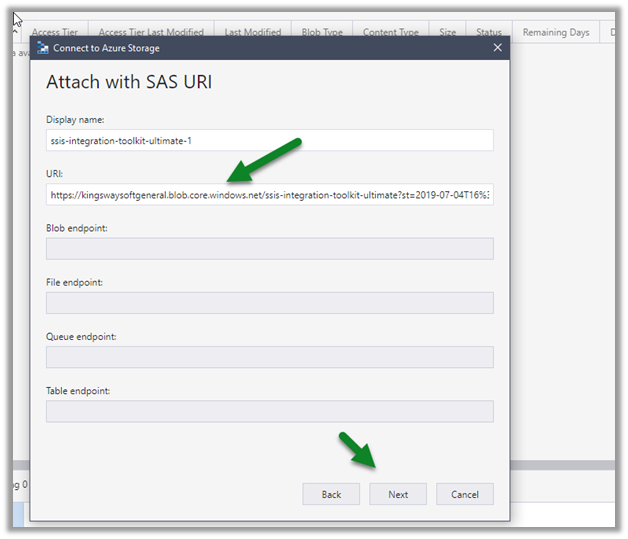Select the File endpoint field
This screenshot has height=539, width=628.
pos(269,303)
